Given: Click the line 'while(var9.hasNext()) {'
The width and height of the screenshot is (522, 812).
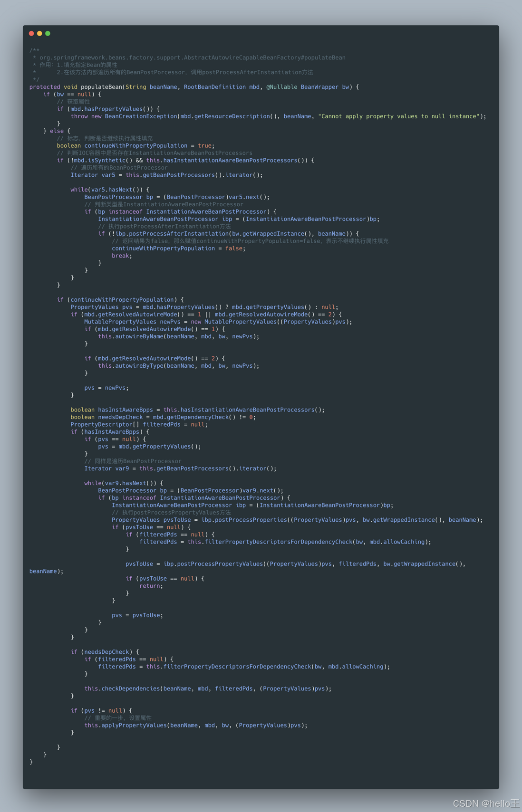Looking at the screenshot, I should coord(124,483).
